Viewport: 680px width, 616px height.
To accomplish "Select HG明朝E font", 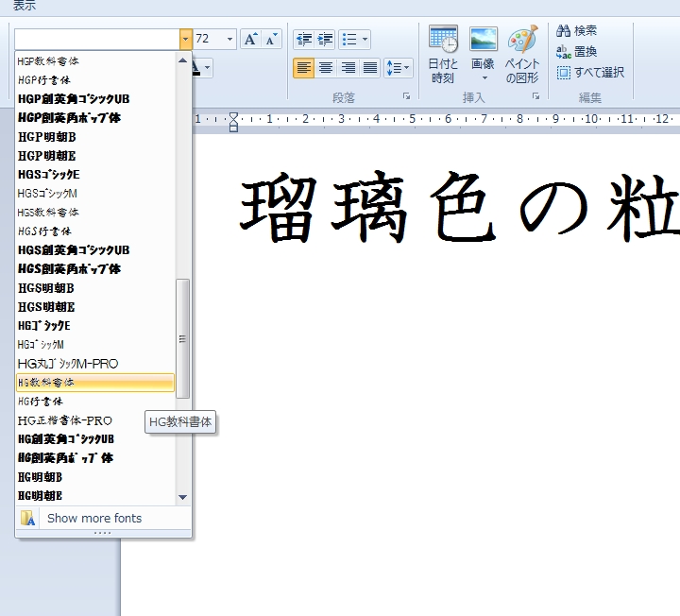I will (x=95, y=496).
